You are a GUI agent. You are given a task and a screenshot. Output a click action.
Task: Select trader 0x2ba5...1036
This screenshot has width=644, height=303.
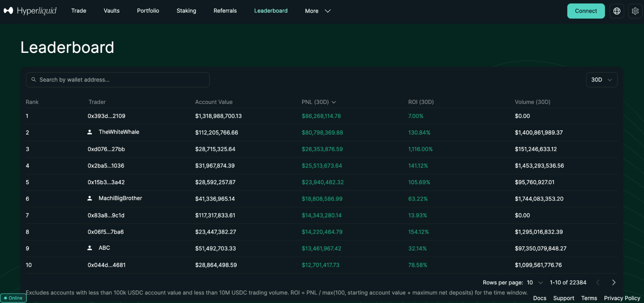(x=106, y=166)
